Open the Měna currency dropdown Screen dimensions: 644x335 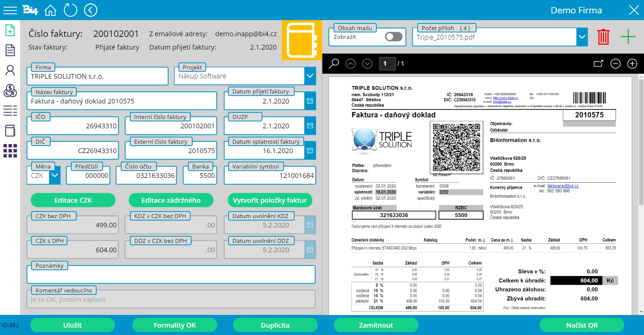click(55, 175)
